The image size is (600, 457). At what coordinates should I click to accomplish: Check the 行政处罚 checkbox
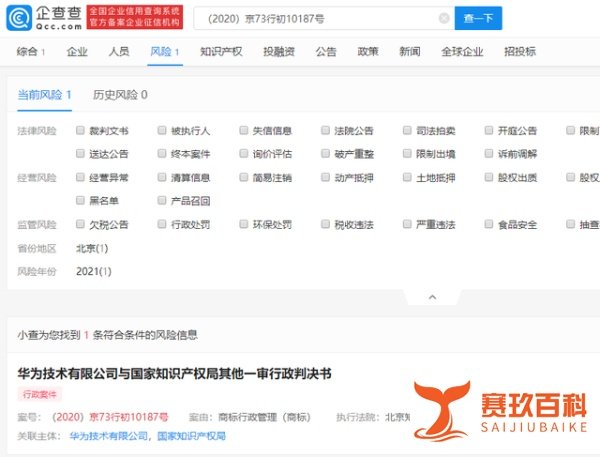[162, 224]
